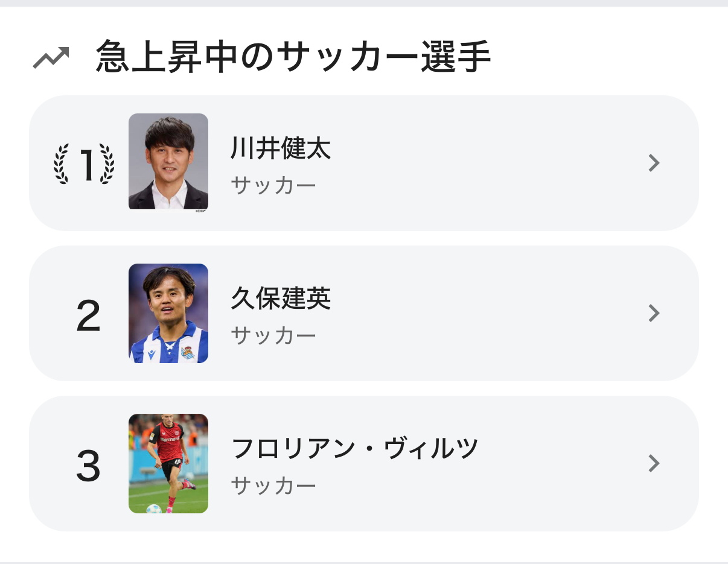Click the club crest on 久保建英's jersey
This screenshot has width=728, height=564.
point(188,352)
